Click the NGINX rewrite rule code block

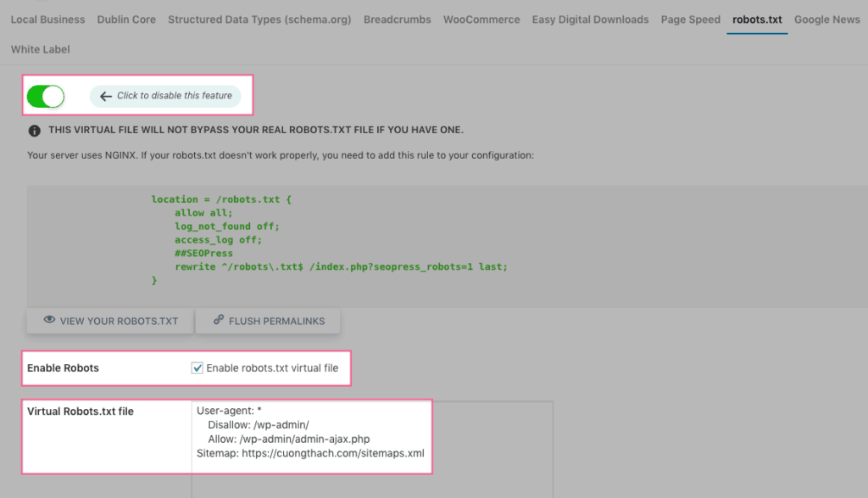coord(448,247)
